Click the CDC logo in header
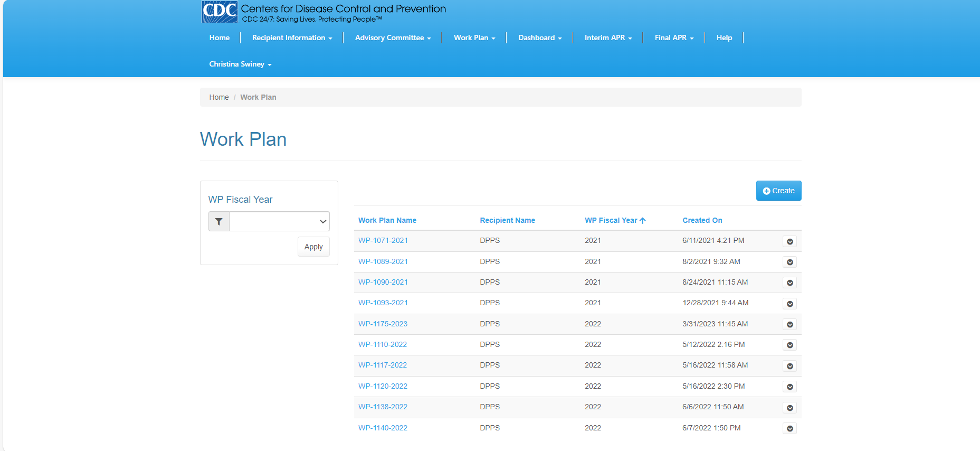This screenshot has width=980, height=451. [x=220, y=12]
